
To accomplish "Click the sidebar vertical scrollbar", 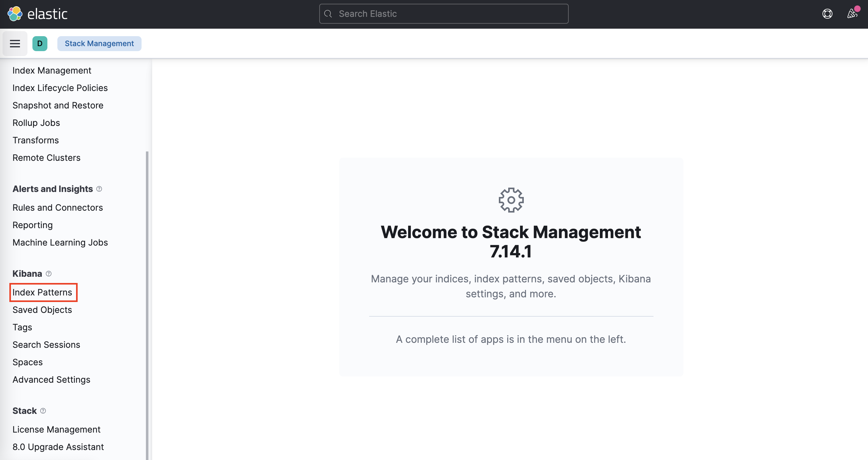I will tap(147, 306).
